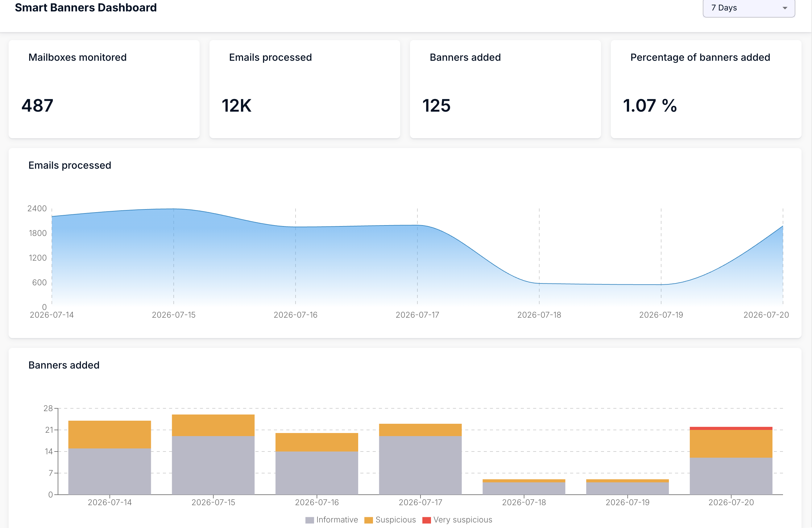This screenshot has height=528, width=812.
Task: Click the Suspicious bar segment for 2026-07-15
Action: (213, 425)
